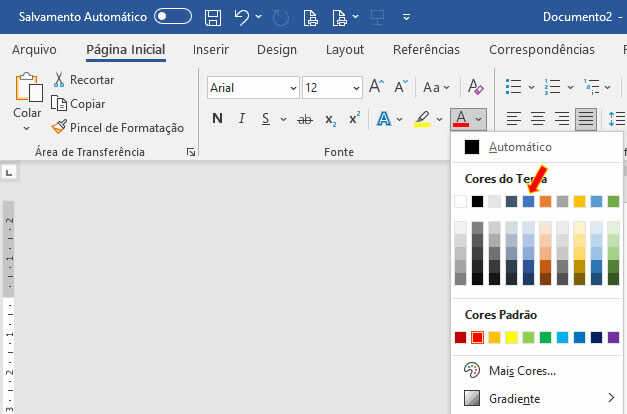
Task: Pick the green theme color swatch
Action: (x=613, y=201)
